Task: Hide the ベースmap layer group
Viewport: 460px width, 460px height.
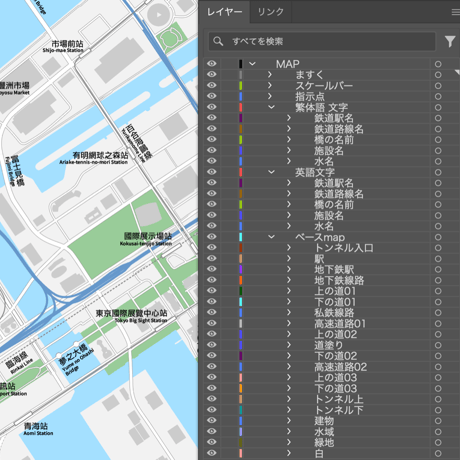Action: click(211, 237)
